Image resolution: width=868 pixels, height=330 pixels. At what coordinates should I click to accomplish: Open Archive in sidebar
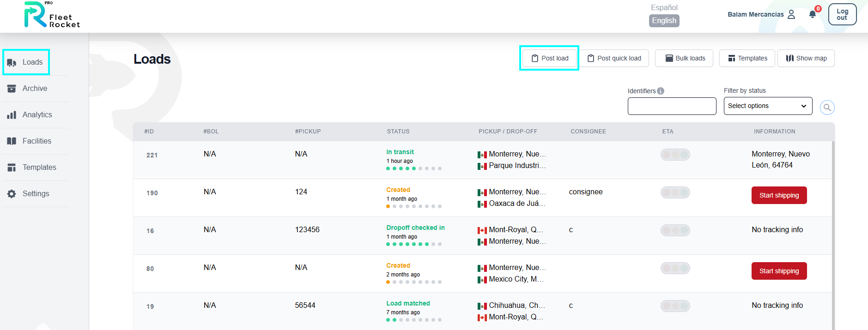click(x=35, y=89)
